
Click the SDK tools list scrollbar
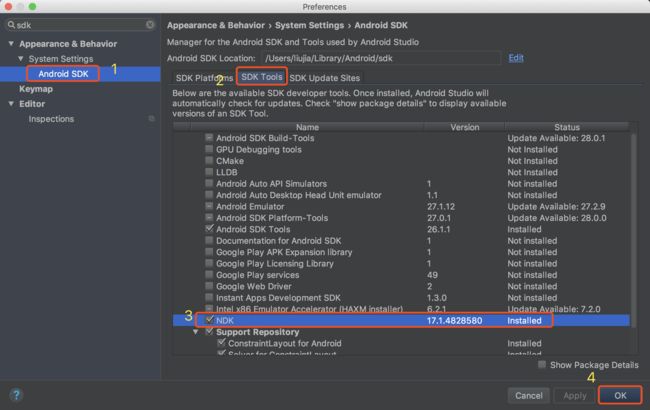tap(633, 230)
